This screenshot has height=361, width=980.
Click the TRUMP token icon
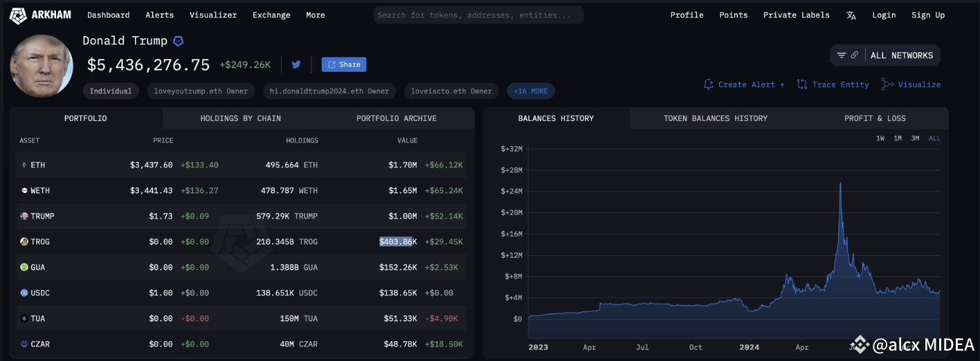(x=24, y=216)
